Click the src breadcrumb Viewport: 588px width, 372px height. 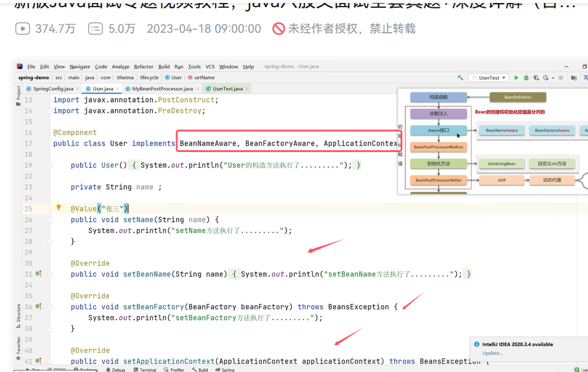coord(59,77)
